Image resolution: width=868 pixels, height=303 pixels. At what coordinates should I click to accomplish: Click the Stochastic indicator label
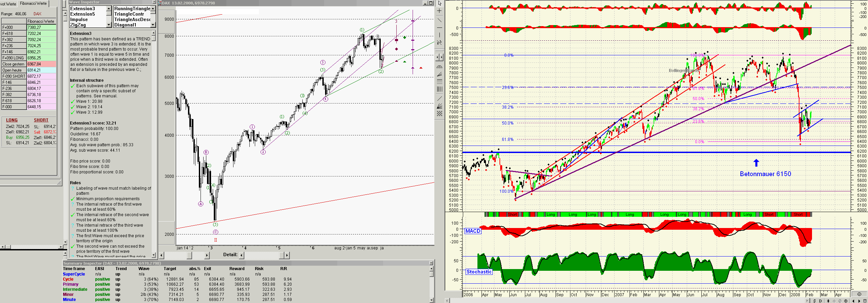point(479,272)
